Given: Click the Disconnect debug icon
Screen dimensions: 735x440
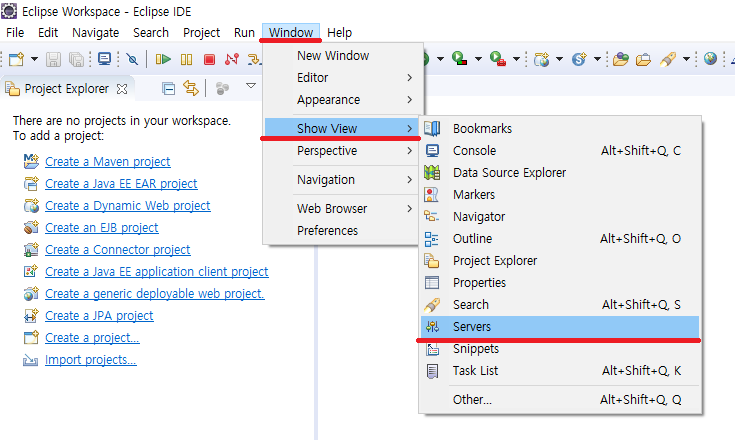Looking at the screenshot, I should coord(232,60).
